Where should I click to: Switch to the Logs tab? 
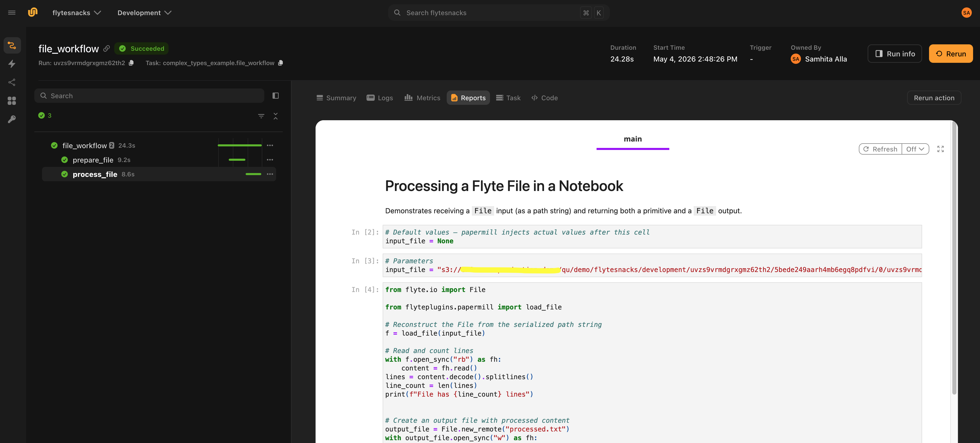(379, 98)
